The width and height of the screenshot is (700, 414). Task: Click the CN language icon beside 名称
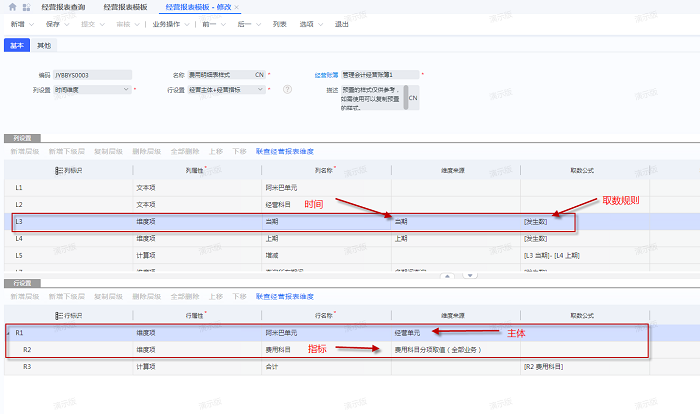[x=260, y=74]
